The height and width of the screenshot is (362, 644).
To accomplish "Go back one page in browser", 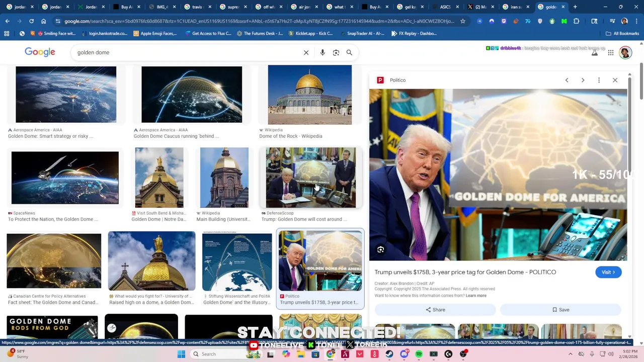I will [8, 21].
